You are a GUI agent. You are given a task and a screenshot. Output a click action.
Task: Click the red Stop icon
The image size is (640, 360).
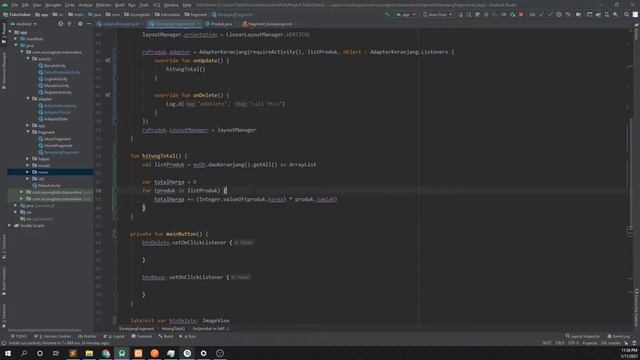click(521, 14)
